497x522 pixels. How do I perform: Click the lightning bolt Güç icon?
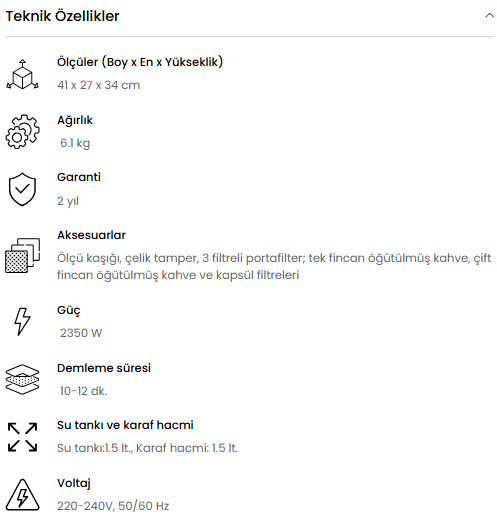coord(22,321)
